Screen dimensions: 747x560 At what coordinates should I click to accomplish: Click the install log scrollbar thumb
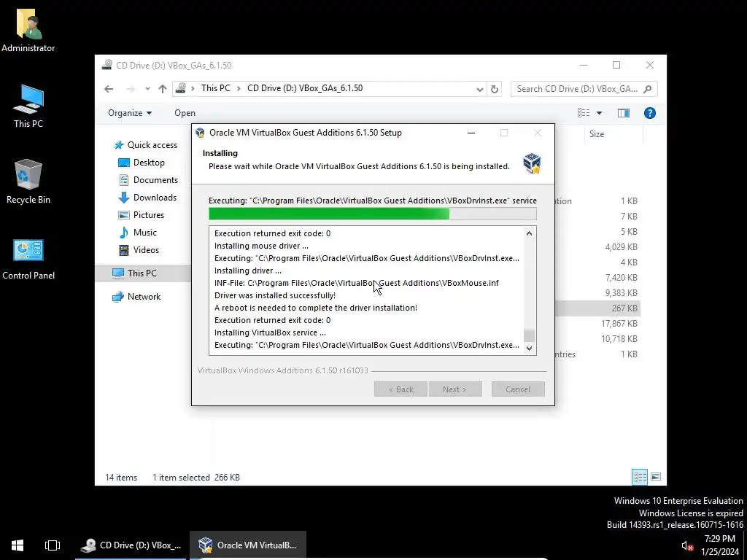tap(529, 335)
